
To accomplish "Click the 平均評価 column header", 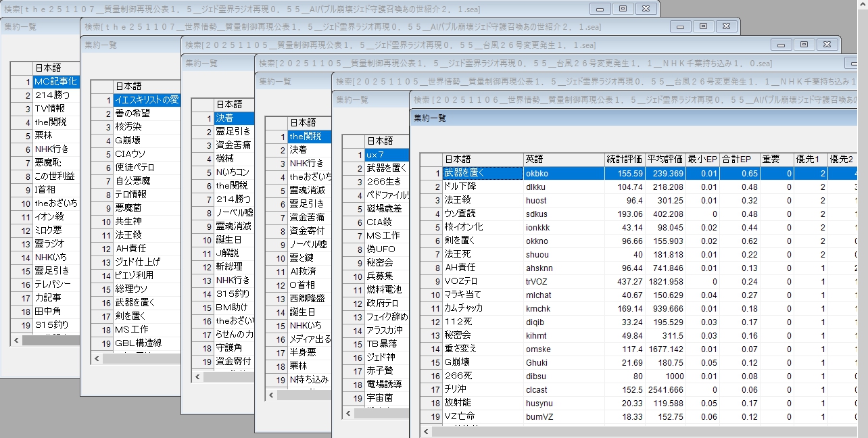I will tap(665, 159).
